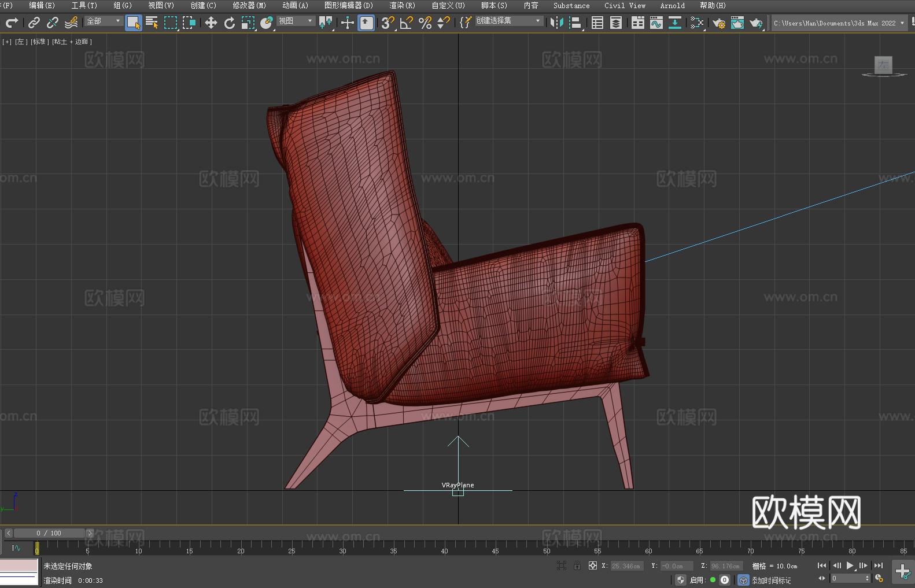Open the 编辑(E) menu
Viewport: 915px width, 588px height.
click(42, 5)
